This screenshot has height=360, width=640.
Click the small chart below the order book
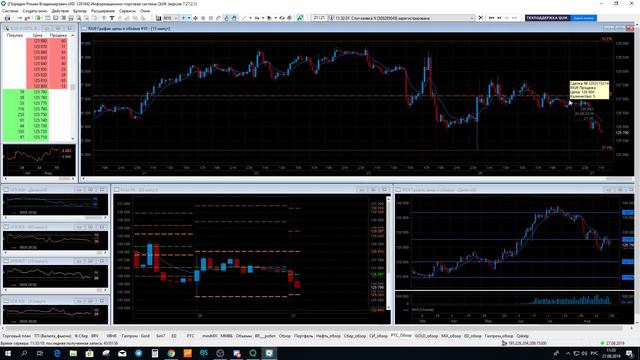39,160
